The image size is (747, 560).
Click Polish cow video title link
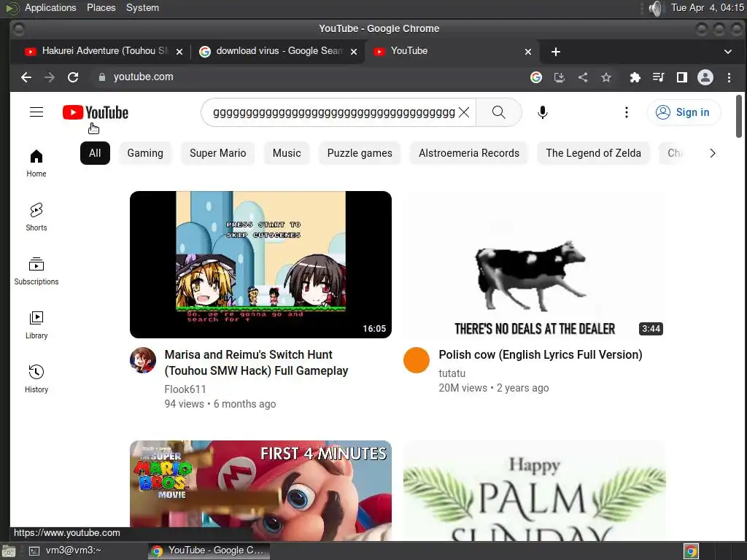(x=541, y=355)
